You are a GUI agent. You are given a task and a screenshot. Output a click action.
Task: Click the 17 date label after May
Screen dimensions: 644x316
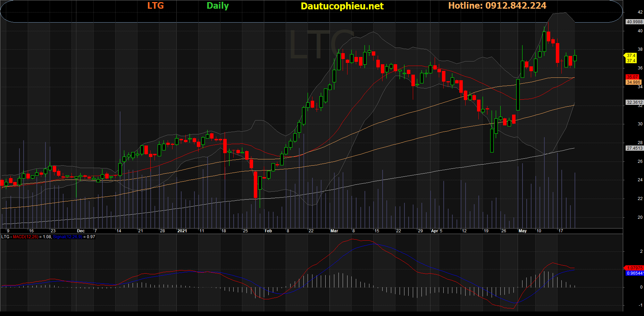coord(561,231)
